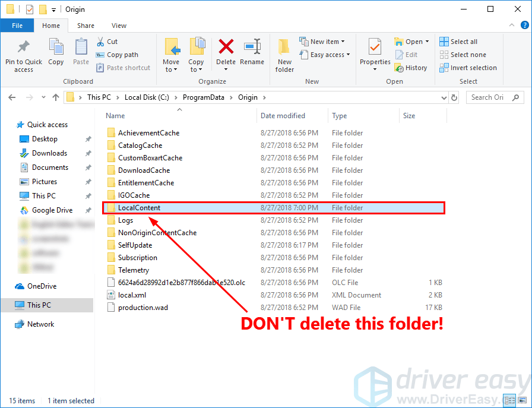Click This PC in address breadcrumb
Image resolution: width=532 pixels, height=408 pixels.
tap(99, 97)
